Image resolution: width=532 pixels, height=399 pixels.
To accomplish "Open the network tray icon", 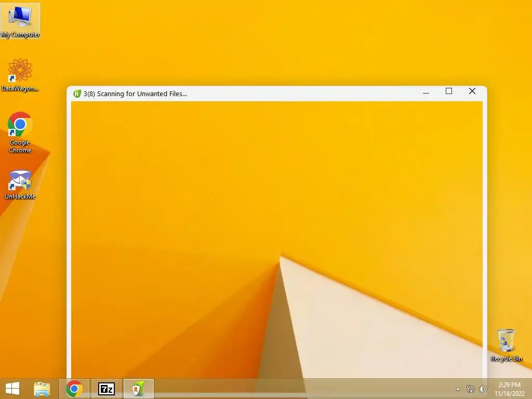I will pos(470,389).
